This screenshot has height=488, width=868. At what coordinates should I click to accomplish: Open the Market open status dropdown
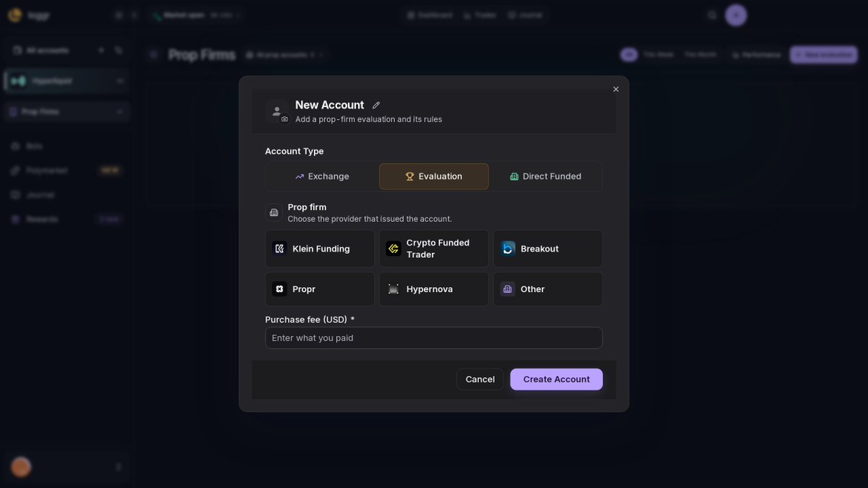tap(197, 15)
